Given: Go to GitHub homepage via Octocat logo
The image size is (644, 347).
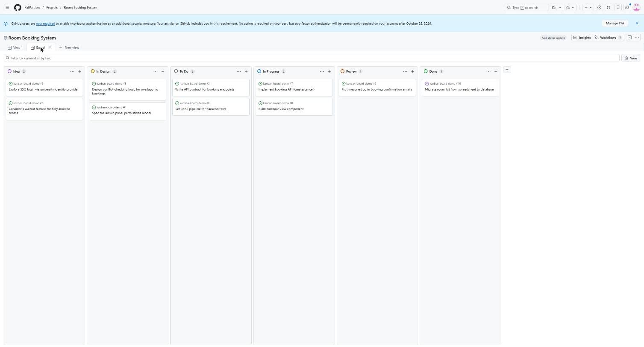Looking at the screenshot, I should coord(18,7).
